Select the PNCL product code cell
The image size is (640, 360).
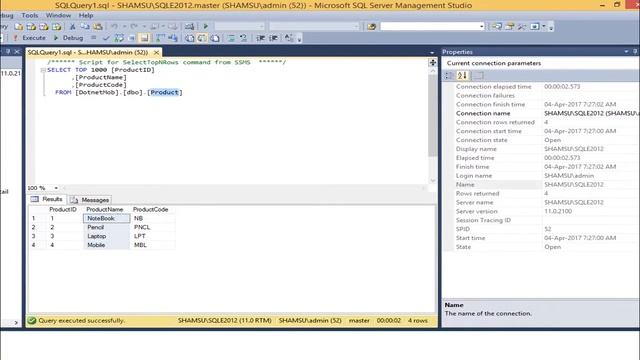click(x=153, y=227)
